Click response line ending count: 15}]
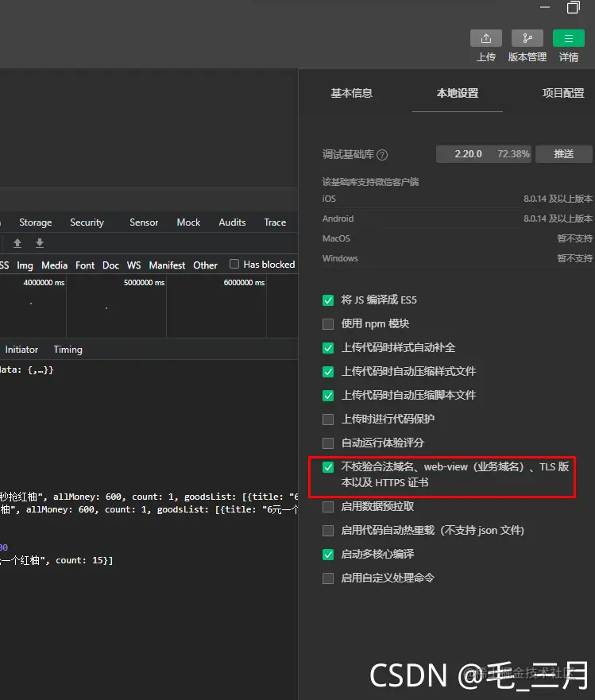This screenshot has height=700, width=595. tap(56, 560)
